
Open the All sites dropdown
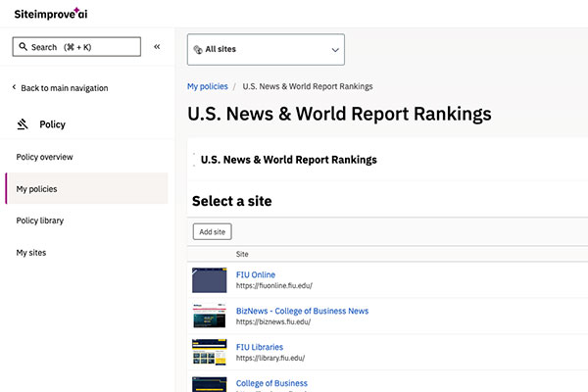click(266, 50)
